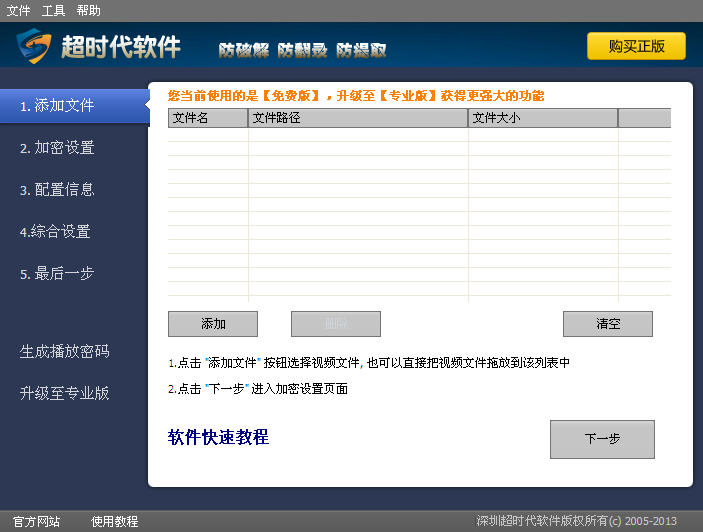Click the 超时代软件 shield logo
703x532 pixels.
[x=34, y=46]
